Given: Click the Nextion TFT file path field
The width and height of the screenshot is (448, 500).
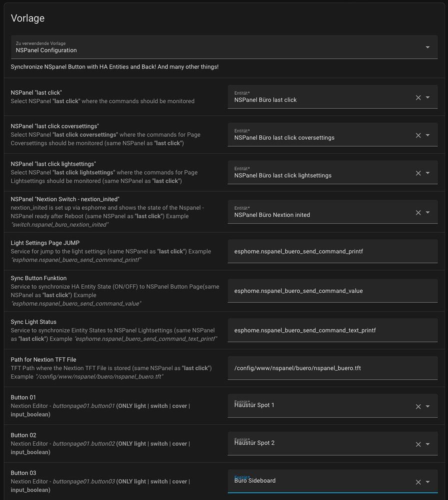Looking at the screenshot, I should [x=332, y=368].
